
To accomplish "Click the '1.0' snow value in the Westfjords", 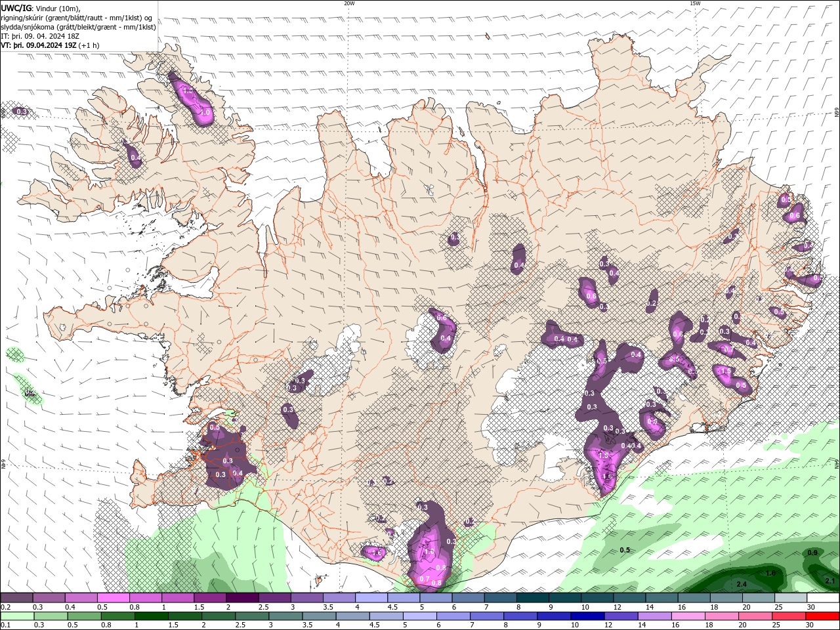I will point(205,113).
